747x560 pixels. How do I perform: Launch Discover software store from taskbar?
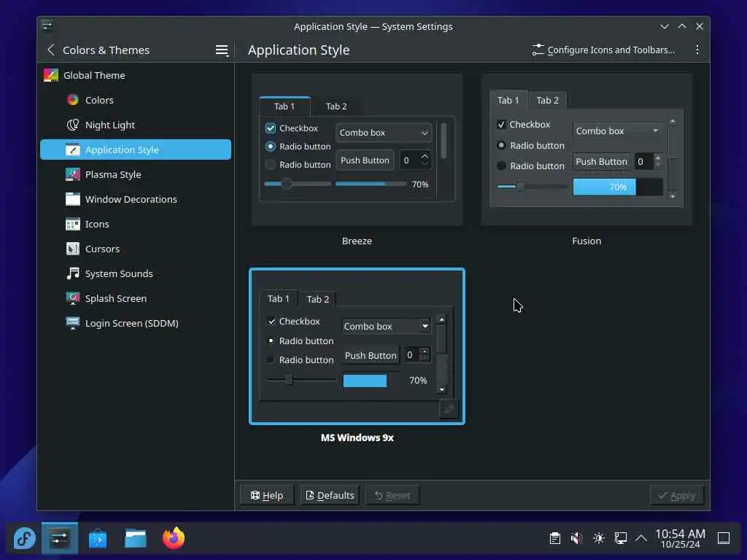[98, 539]
